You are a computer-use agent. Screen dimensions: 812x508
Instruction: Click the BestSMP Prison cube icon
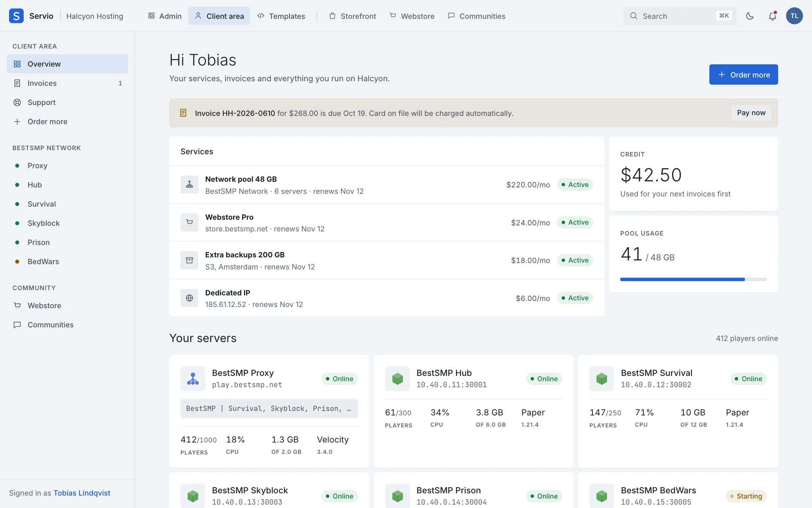(x=397, y=496)
